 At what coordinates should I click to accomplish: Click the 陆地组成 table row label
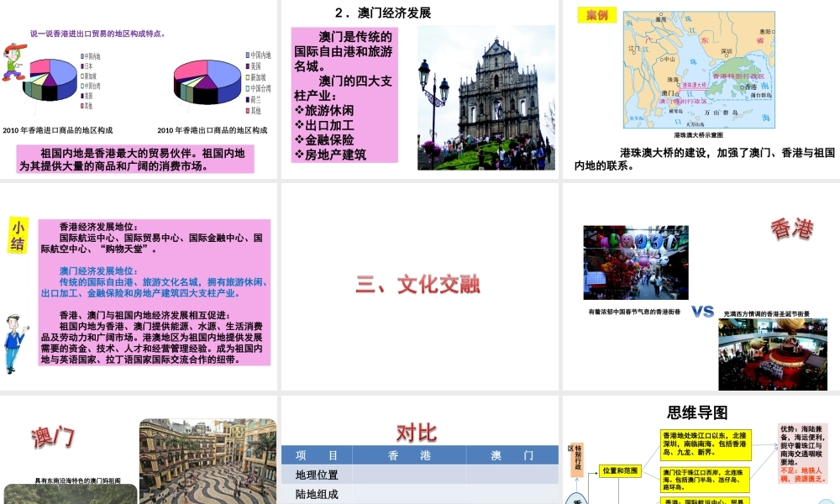(317, 494)
